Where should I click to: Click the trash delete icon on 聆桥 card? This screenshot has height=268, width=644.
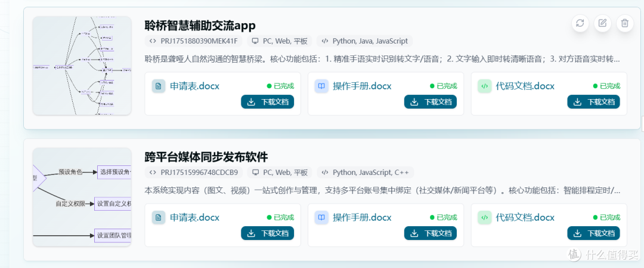[x=625, y=23]
